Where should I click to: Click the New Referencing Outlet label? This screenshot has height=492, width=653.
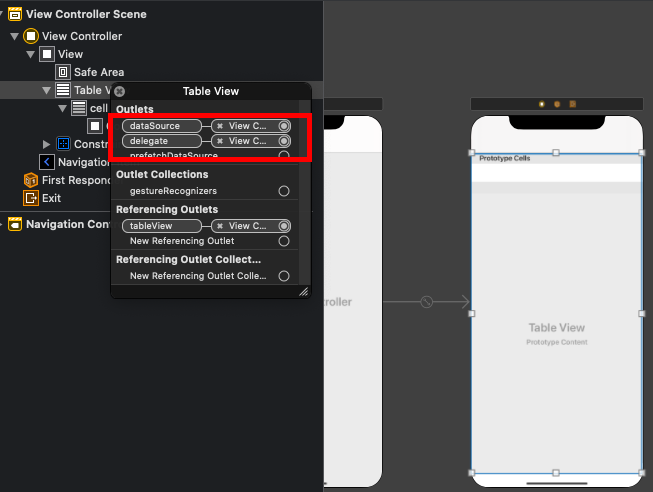(182, 241)
